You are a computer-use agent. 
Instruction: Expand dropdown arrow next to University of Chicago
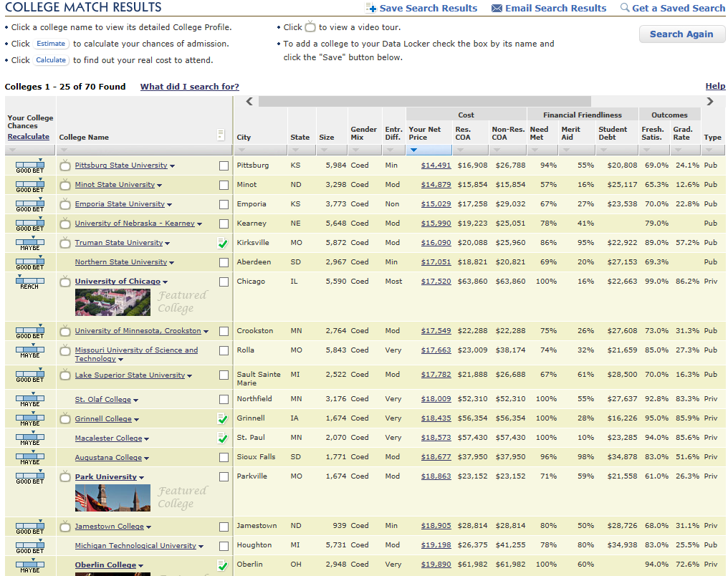pyautogui.click(x=166, y=282)
